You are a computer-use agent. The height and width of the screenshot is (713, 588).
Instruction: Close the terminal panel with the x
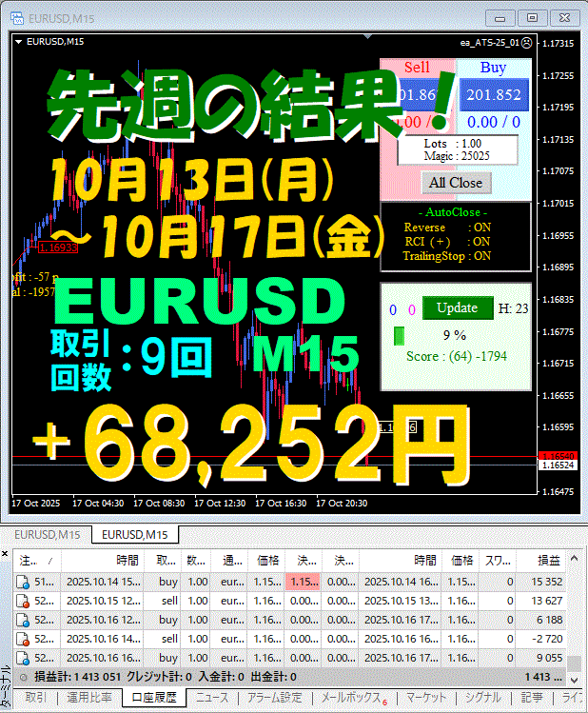[x=5, y=553]
